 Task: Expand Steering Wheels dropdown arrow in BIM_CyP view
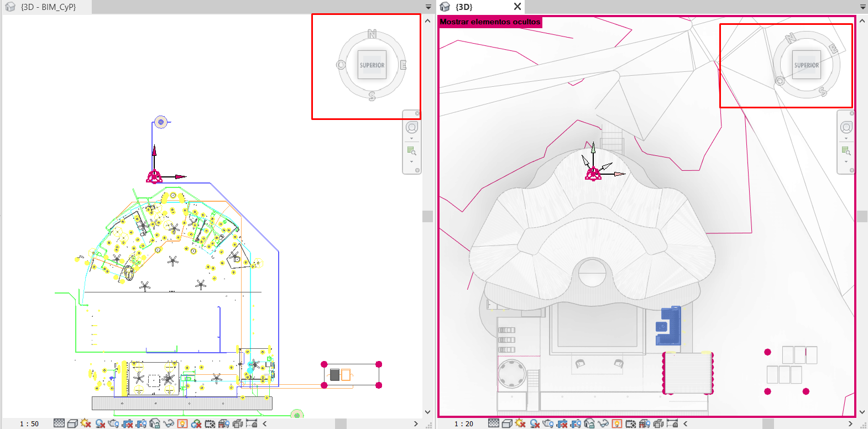tap(412, 138)
